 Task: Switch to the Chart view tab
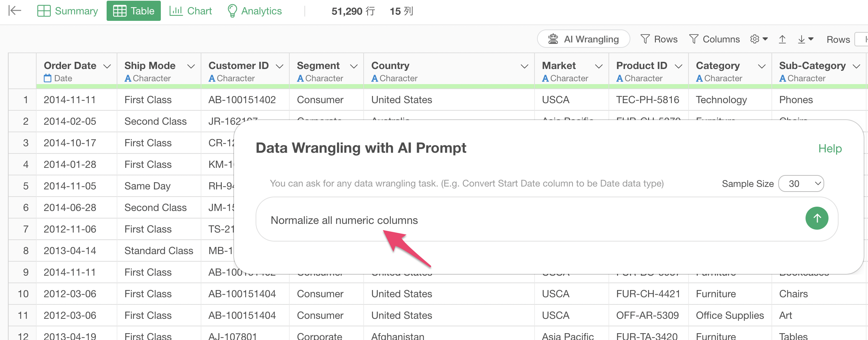(x=191, y=11)
